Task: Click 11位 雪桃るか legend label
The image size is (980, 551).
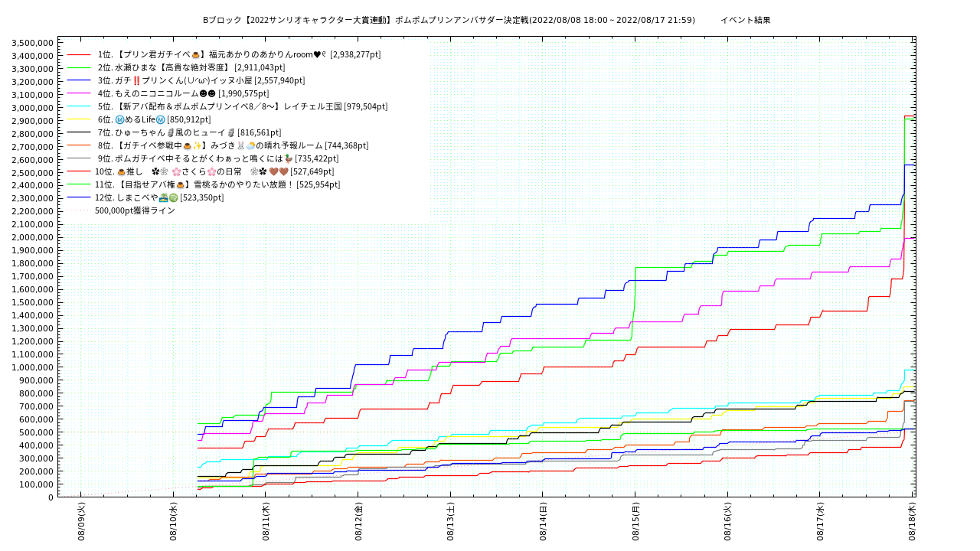Action: point(217,184)
